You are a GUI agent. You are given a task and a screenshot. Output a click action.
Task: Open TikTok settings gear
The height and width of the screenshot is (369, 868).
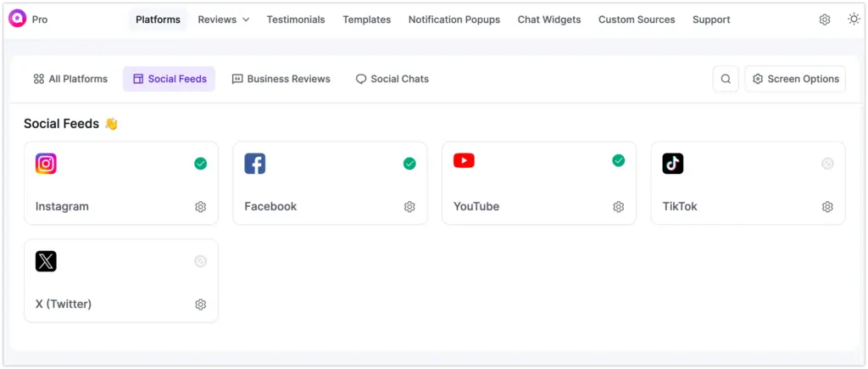tap(827, 207)
